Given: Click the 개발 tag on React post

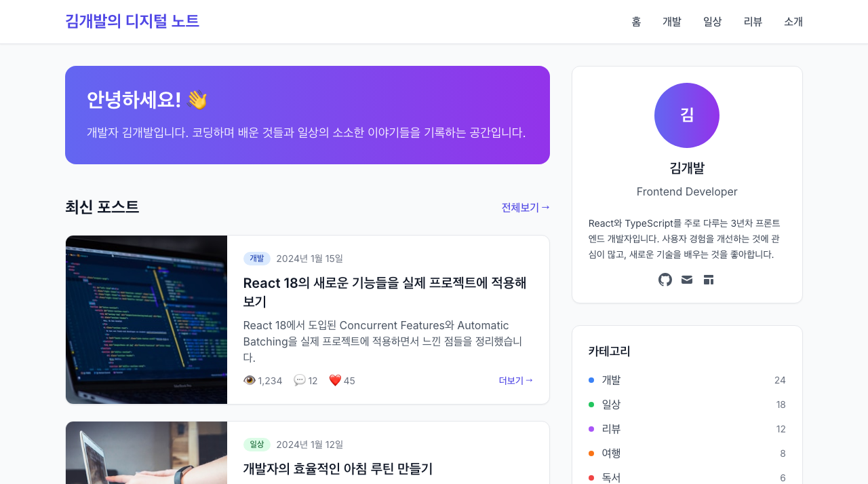Looking at the screenshot, I should pos(257,259).
